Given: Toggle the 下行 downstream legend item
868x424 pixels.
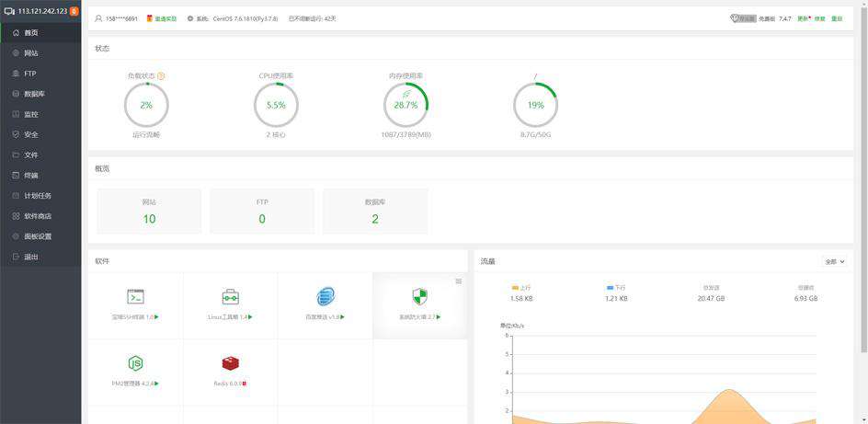Looking at the screenshot, I should point(616,288).
